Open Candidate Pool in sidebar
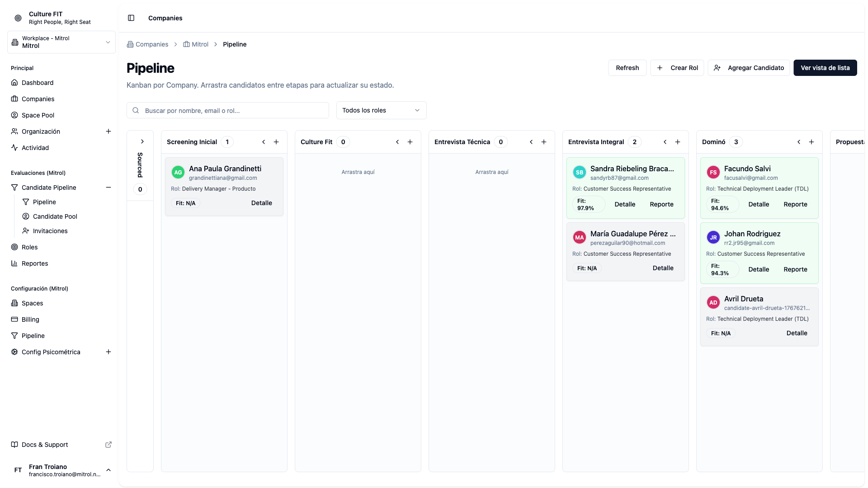 pyautogui.click(x=55, y=216)
